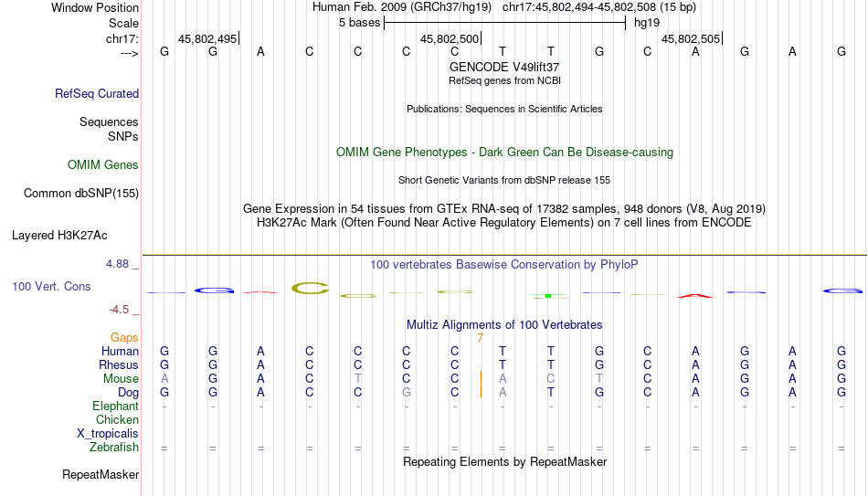The image size is (868, 496).
Task: Select the Rhesus species label
Action: coord(119,365)
